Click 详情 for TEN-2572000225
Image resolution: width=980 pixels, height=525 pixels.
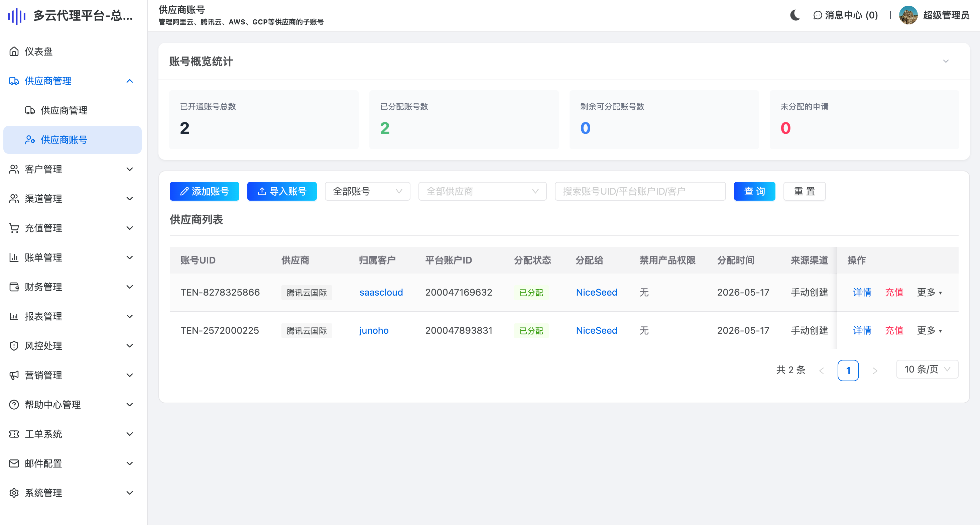coord(862,330)
